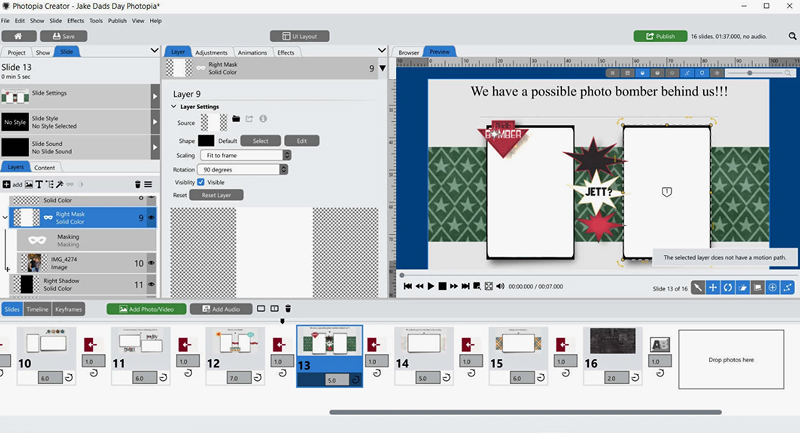The height and width of the screenshot is (433, 800).
Task: Expand the Slide Style arrow
Action: [155, 122]
